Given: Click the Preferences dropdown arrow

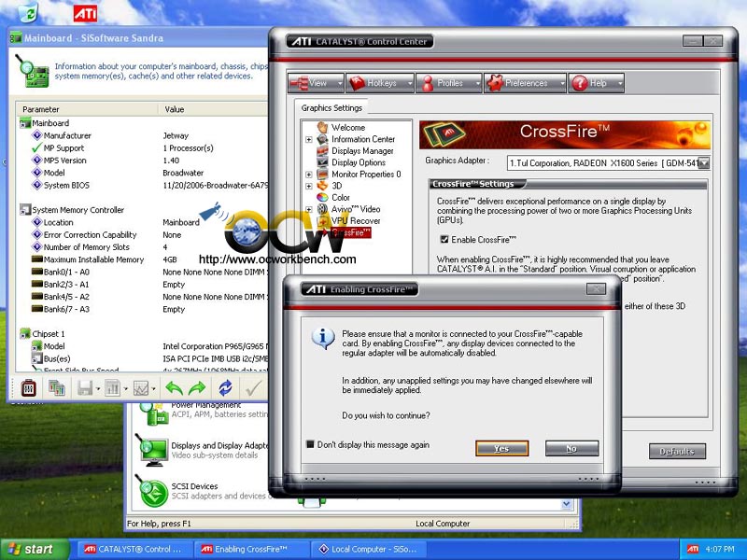Looking at the screenshot, I should point(562,83).
